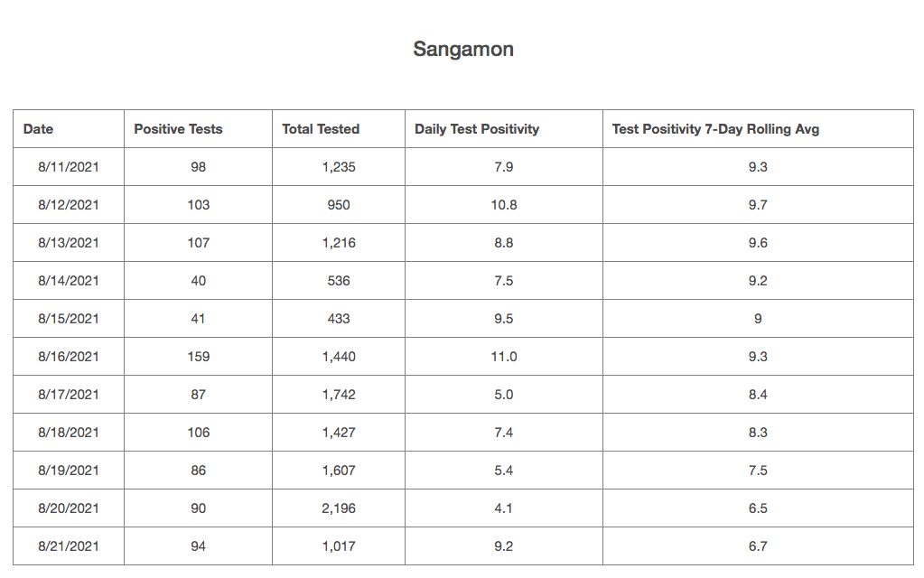Click Test Positivity 7-Day Rolling Avg header
924x578 pixels.
tap(715, 129)
